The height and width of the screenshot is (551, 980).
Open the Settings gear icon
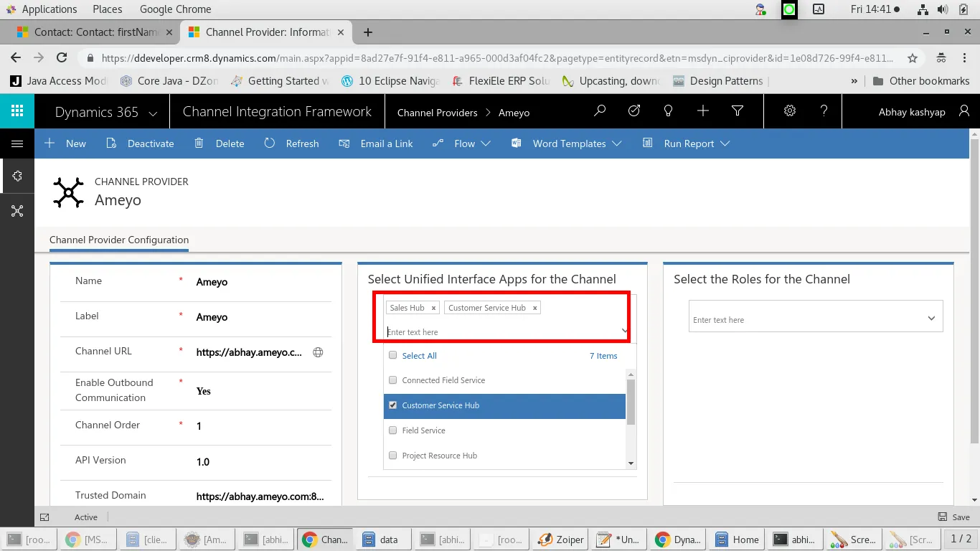tap(790, 111)
